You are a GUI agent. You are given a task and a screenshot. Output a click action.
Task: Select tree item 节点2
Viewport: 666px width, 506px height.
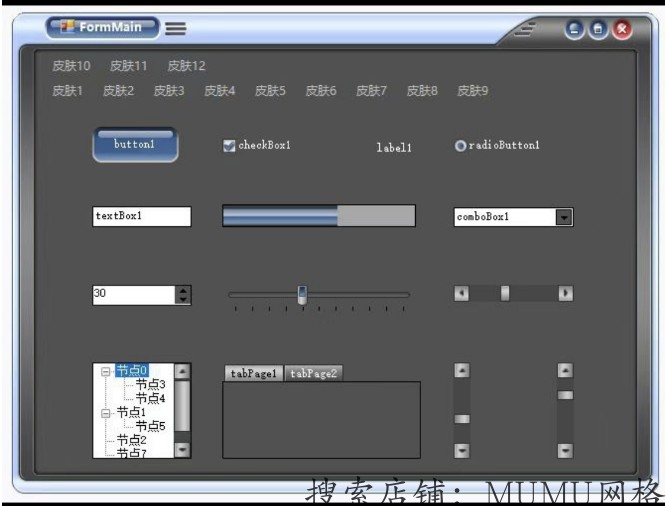point(132,440)
